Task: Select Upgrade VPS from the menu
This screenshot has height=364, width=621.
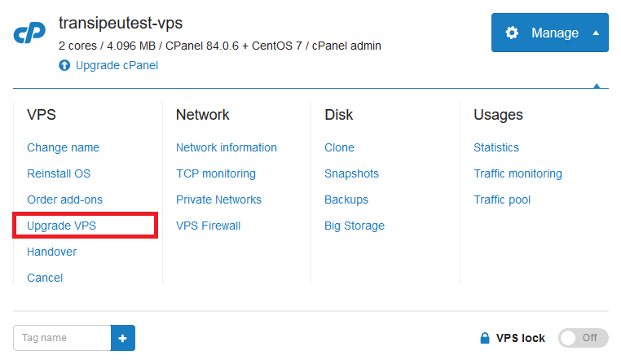Action: pyautogui.click(x=61, y=226)
